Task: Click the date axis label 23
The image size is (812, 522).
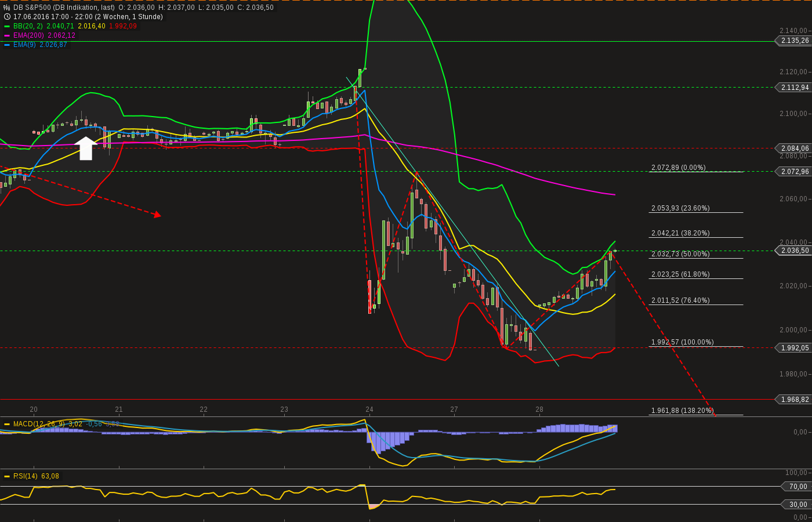Action: point(284,409)
